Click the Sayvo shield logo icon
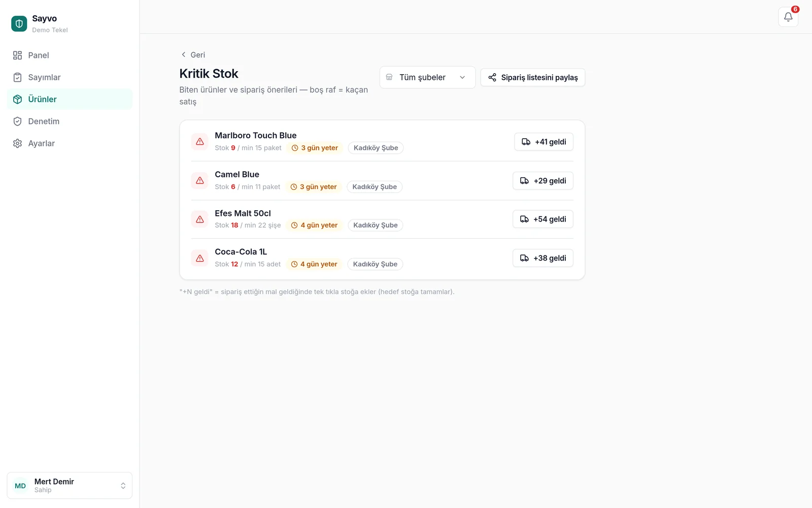 pyautogui.click(x=19, y=23)
